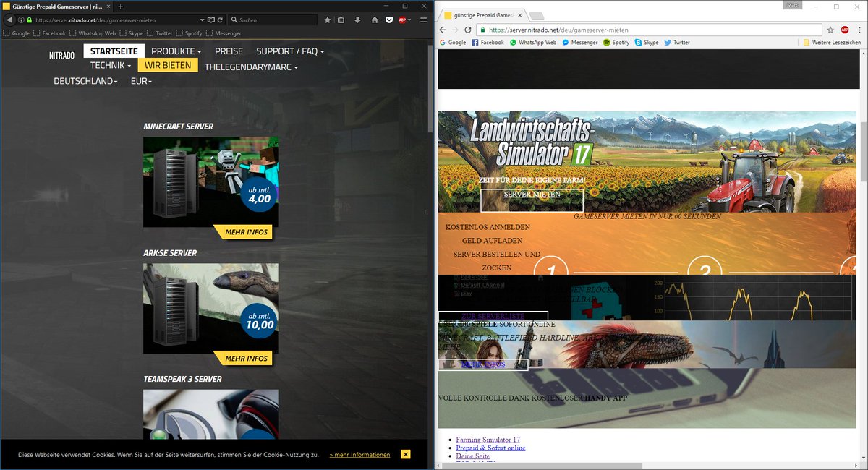Open WhatsApp Web bookmark in Chrome
The height and width of the screenshot is (470, 868).
click(x=533, y=43)
